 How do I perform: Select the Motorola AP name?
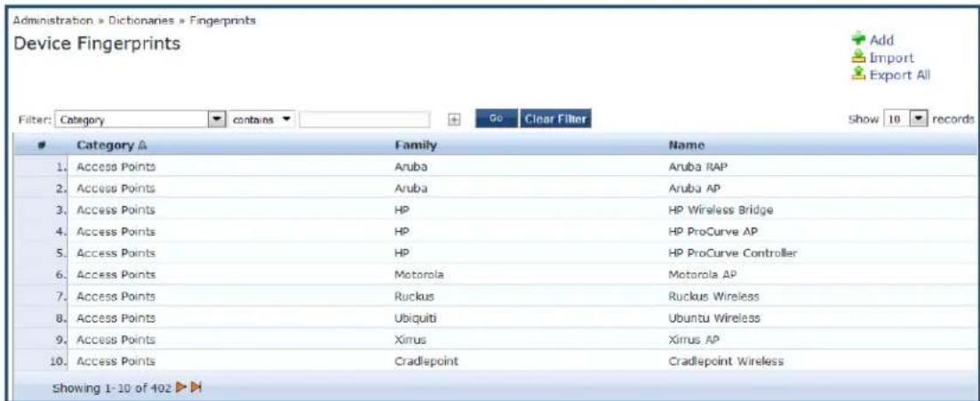[x=701, y=275]
